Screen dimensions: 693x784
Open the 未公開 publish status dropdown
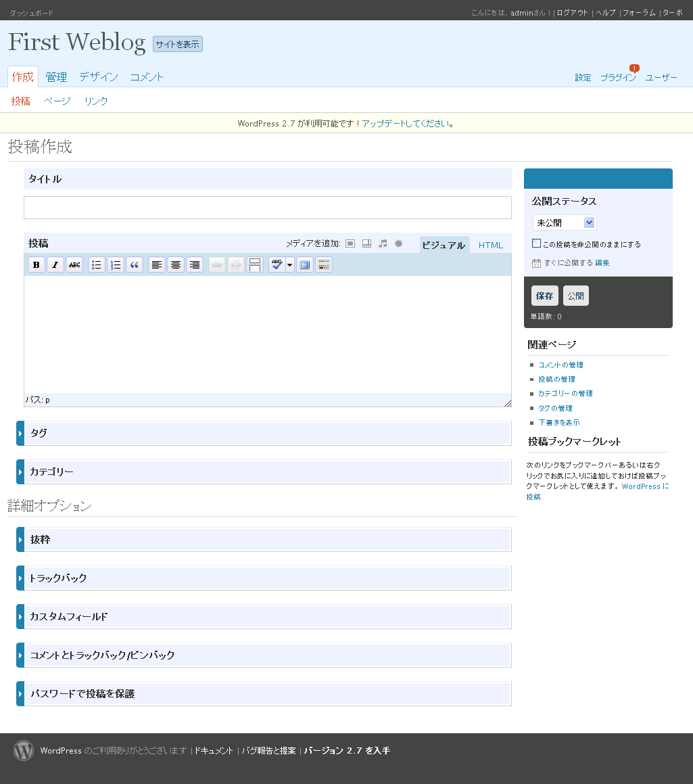point(565,223)
